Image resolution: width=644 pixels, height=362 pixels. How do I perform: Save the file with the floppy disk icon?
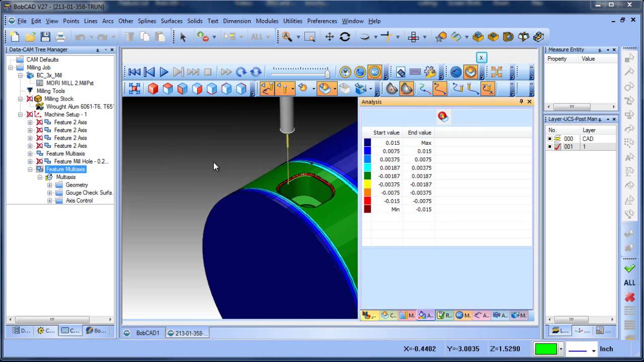point(45,37)
